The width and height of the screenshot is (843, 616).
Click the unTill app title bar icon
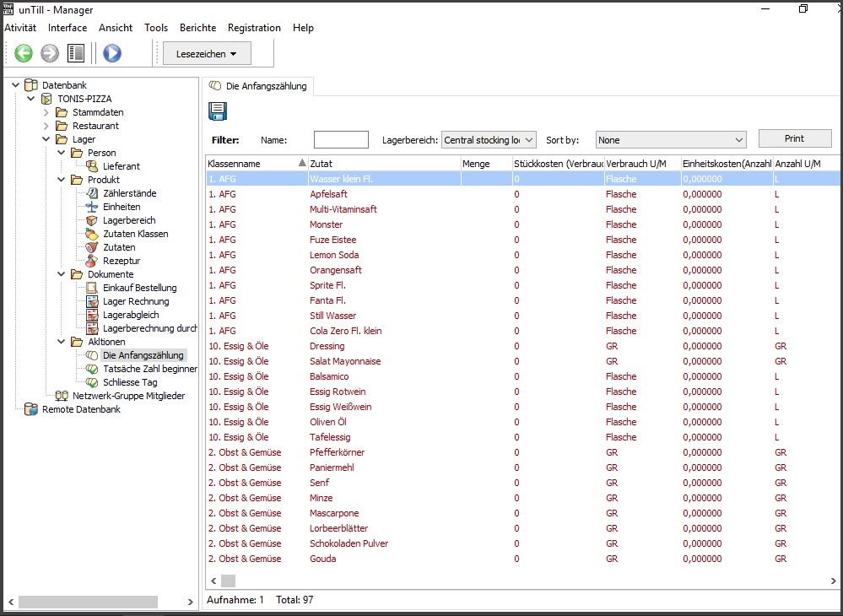pyautogui.click(x=8, y=8)
